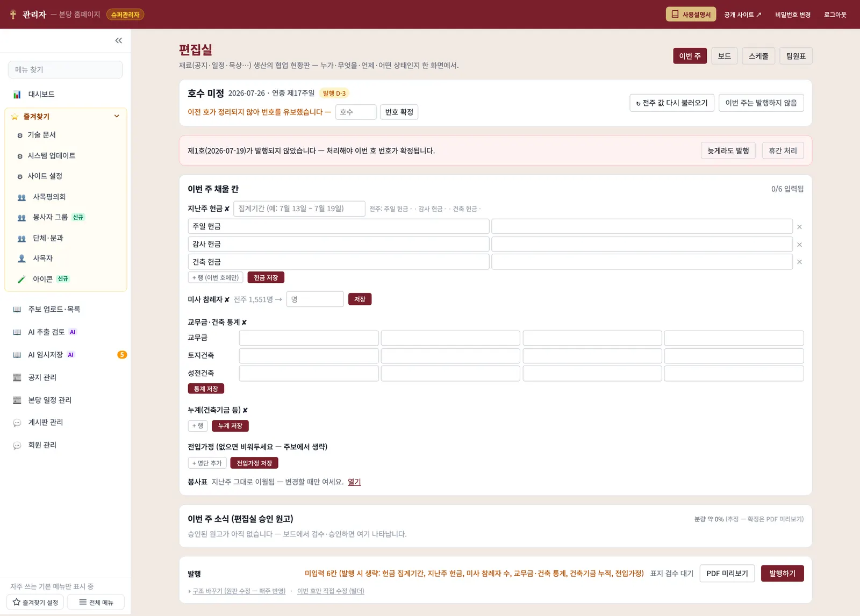Image resolution: width=860 pixels, height=616 pixels.
Task: Click the book icon for AI 추출 검토
Action: click(x=17, y=332)
